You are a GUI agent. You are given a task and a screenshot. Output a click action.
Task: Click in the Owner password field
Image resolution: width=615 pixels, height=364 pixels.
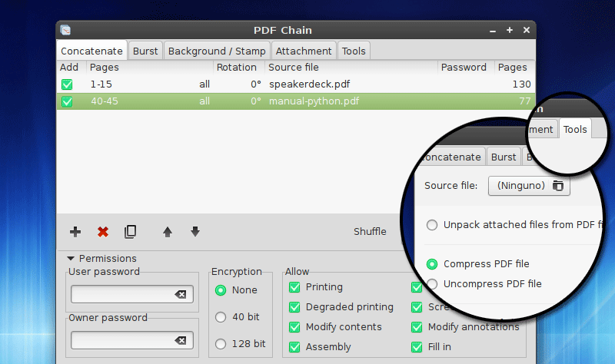pyautogui.click(x=132, y=340)
